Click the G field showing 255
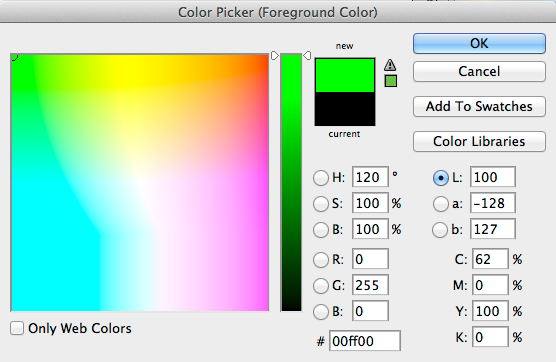 tap(370, 285)
